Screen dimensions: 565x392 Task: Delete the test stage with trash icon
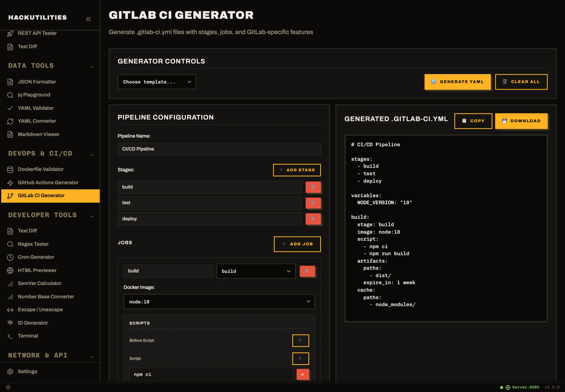[313, 203]
